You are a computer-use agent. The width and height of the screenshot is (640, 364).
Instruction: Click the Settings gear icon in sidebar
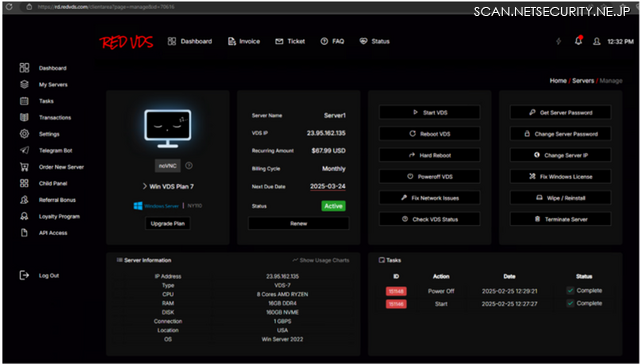click(x=24, y=134)
